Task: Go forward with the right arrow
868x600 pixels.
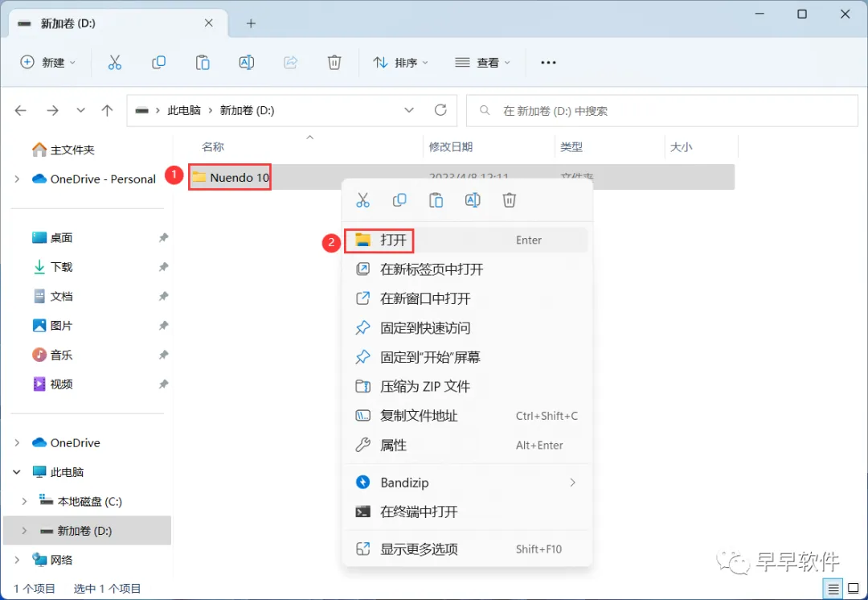Action: point(52,111)
